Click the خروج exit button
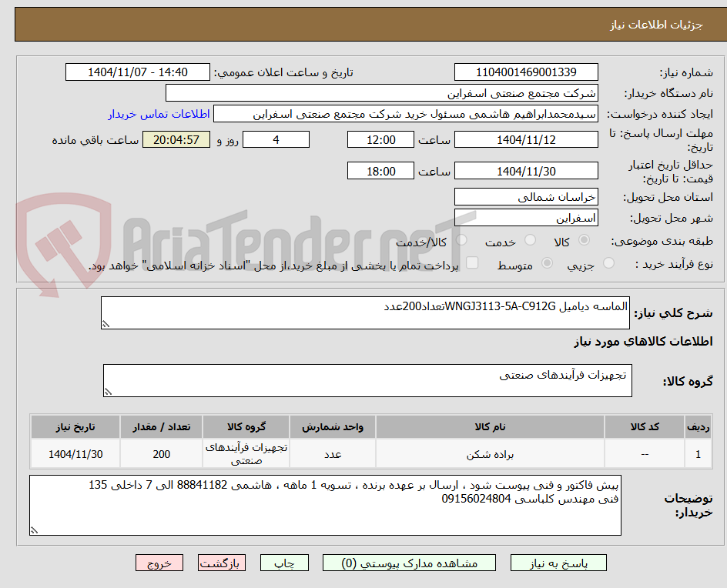 pyautogui.click(x=159, y=563)
